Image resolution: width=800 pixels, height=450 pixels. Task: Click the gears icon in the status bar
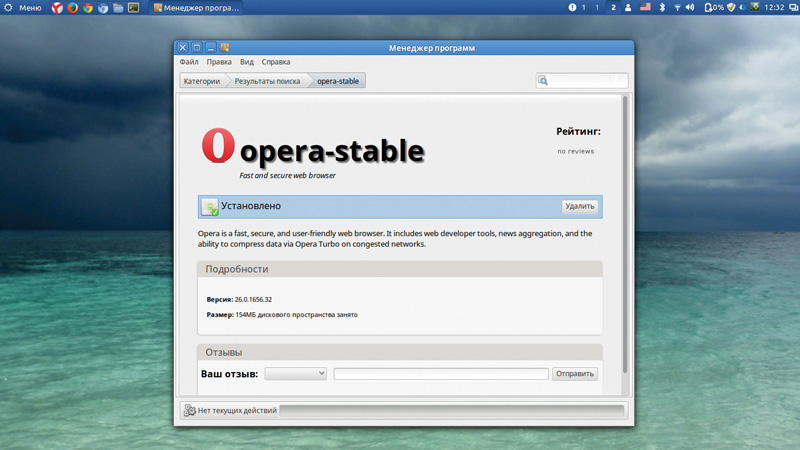pos(190,410)
